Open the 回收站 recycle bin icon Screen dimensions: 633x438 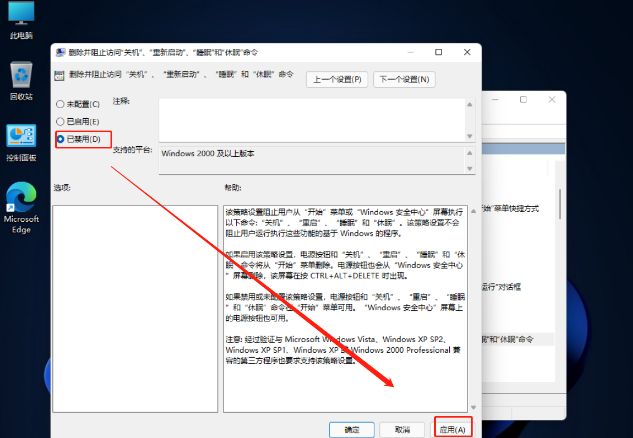click(x=21, y=81)
